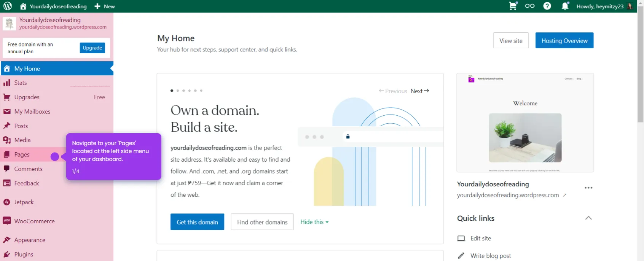The image size is (644, 261).
Task: Click the Jetpack lightning icon
Action: pos(7,202)
